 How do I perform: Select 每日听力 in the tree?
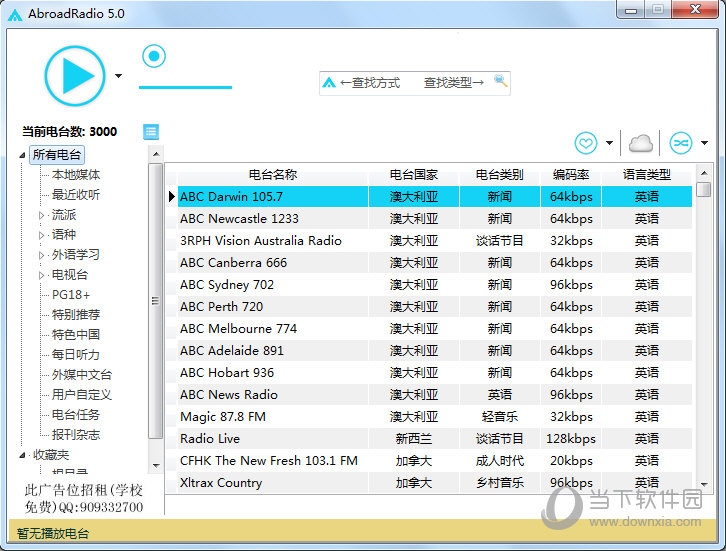76,355
